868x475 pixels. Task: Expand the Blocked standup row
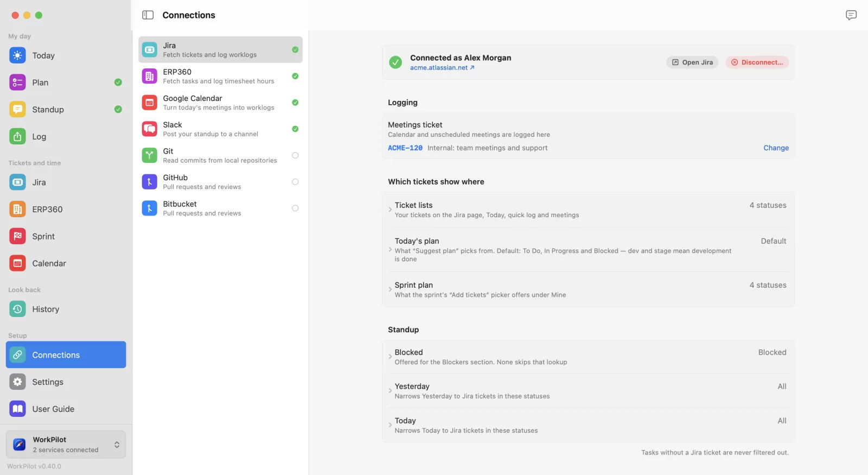pos(589,357)
